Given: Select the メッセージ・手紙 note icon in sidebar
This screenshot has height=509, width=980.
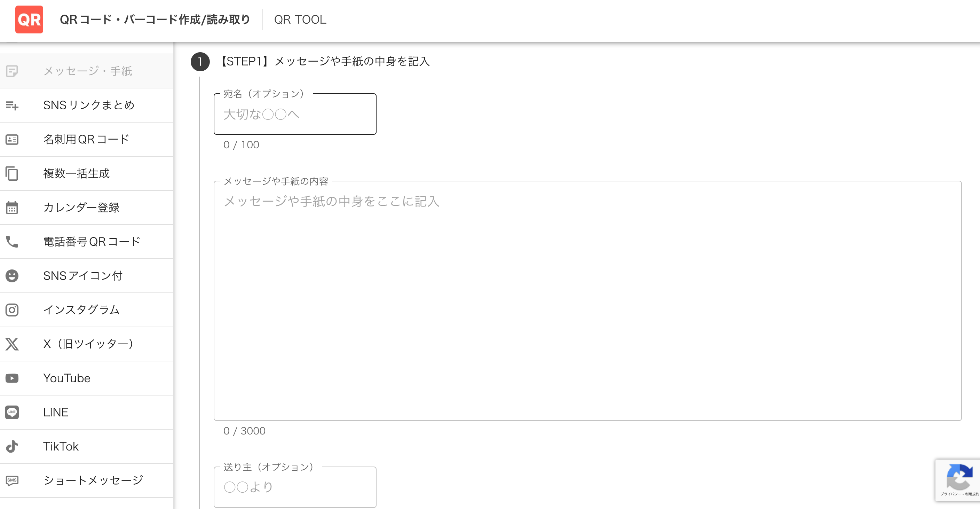Looking at the screenshot, I should point(13,71).
